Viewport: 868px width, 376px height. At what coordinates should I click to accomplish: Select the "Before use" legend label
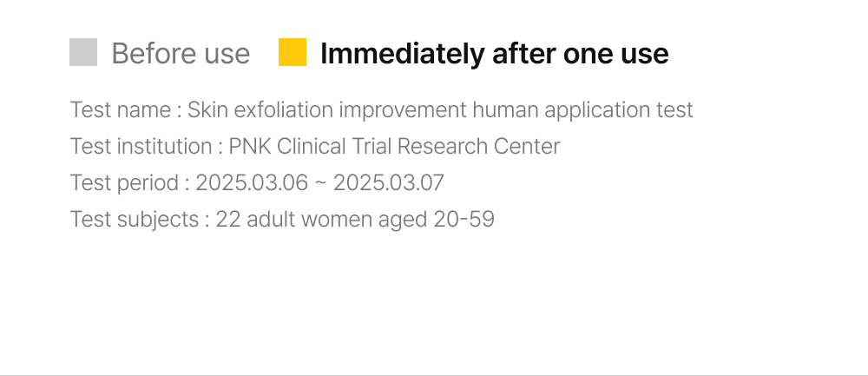click(181, 54)
